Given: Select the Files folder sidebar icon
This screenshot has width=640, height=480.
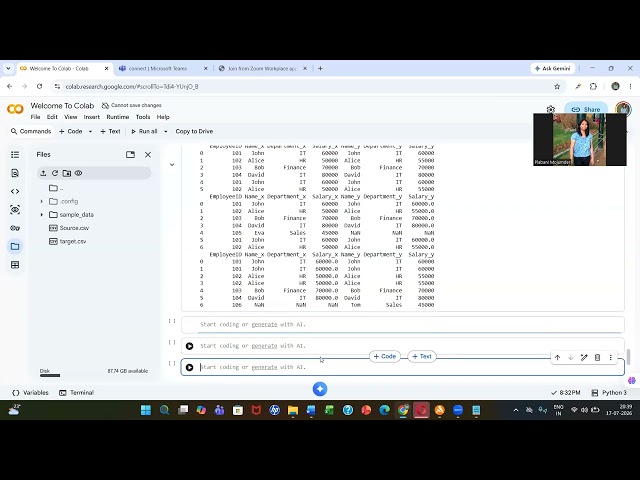Looking at the screenshot, I should click(x=15, y=247).
